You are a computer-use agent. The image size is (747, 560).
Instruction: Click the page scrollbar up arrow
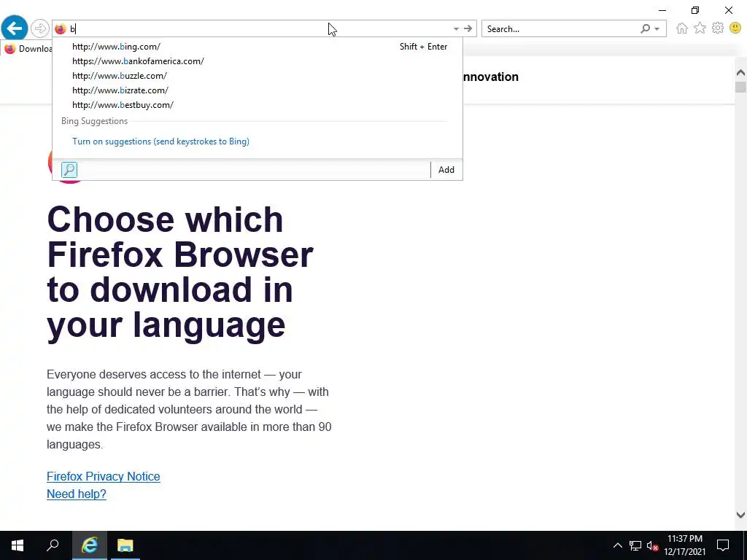(x=740, y=73)
